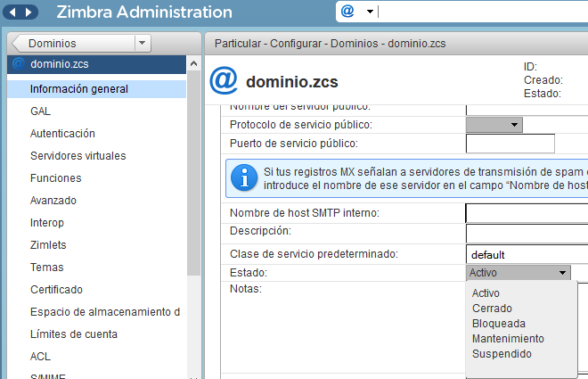Go back via the Dominios breadcrumb button
The height and width of the screenshot is (379, 588).
coord(75,44)
